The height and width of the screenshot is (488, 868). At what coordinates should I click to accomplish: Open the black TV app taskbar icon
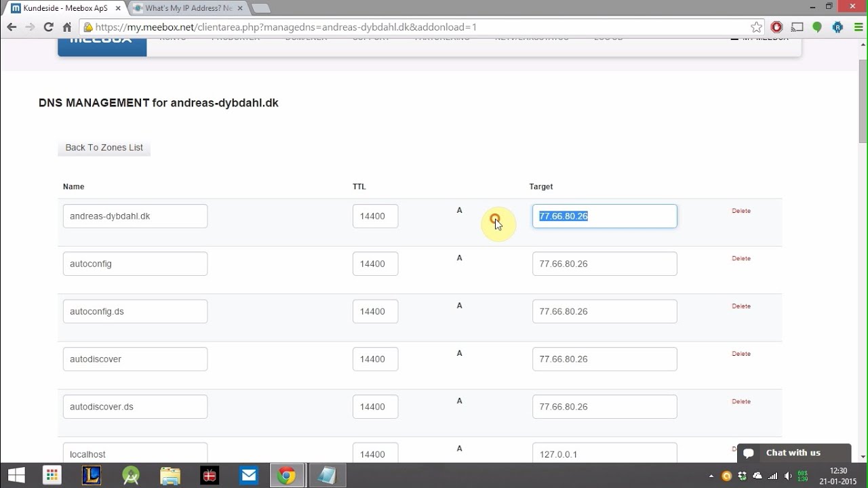coord(210,475)
